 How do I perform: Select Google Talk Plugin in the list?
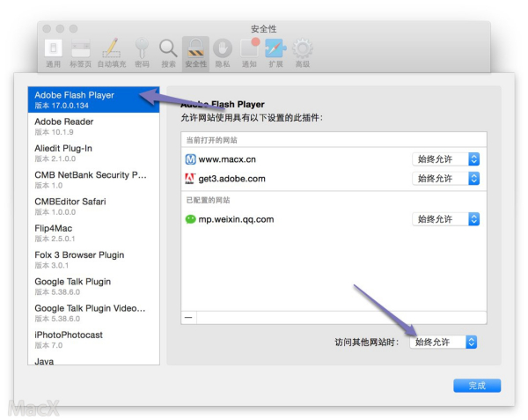point(93,286)
